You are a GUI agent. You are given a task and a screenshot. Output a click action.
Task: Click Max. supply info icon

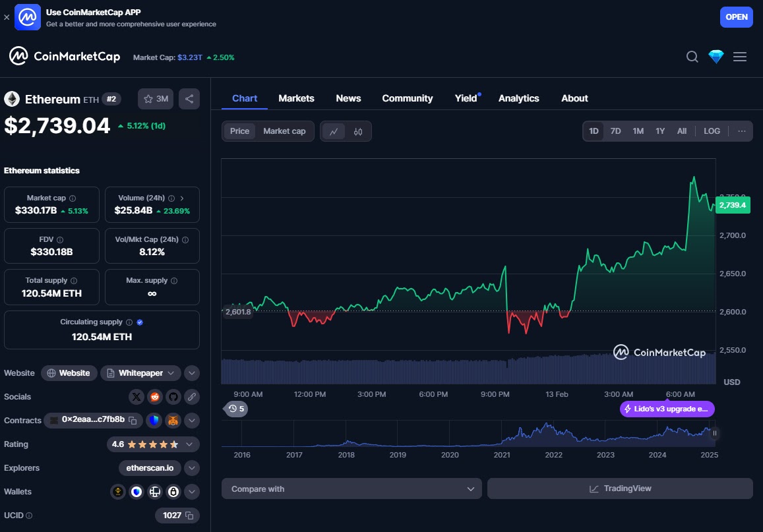[x=174, y=281]
